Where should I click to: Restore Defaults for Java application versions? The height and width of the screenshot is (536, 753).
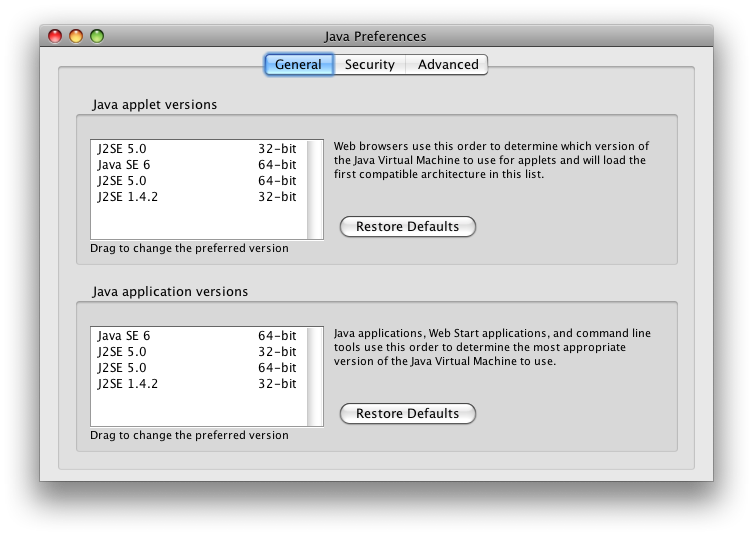pyautogui.click(x=407, y=414)
